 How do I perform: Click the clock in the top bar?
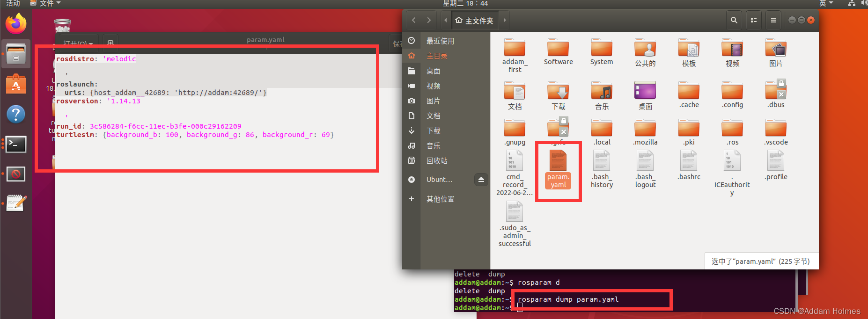465,4
